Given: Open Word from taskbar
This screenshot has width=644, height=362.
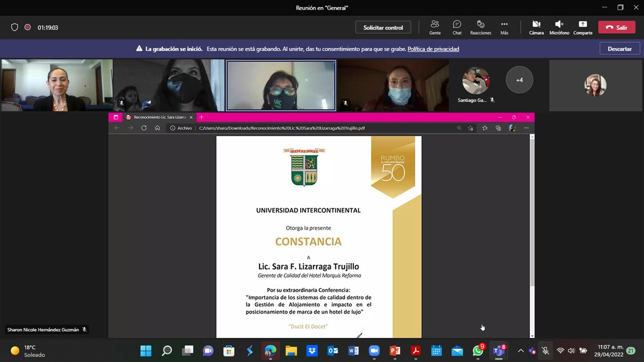Looking at the screenshot, I should pos(353,350).
